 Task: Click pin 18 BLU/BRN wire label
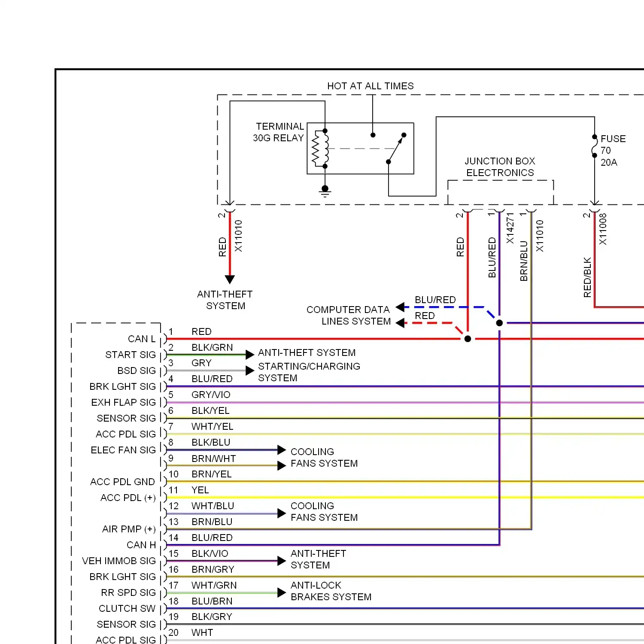(212, 601)
